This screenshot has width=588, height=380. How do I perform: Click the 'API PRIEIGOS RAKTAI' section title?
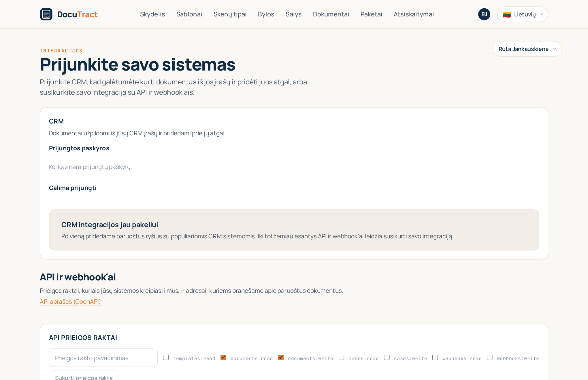[83, 338]
